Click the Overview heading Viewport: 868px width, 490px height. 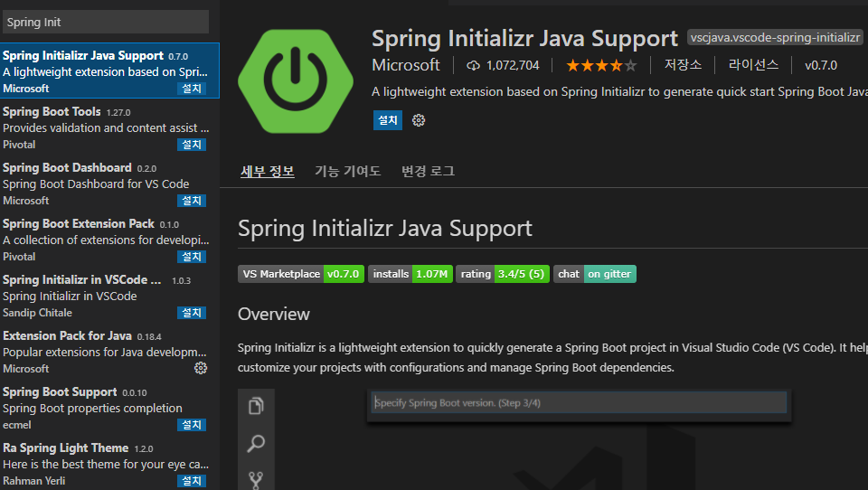coord(273,314)
